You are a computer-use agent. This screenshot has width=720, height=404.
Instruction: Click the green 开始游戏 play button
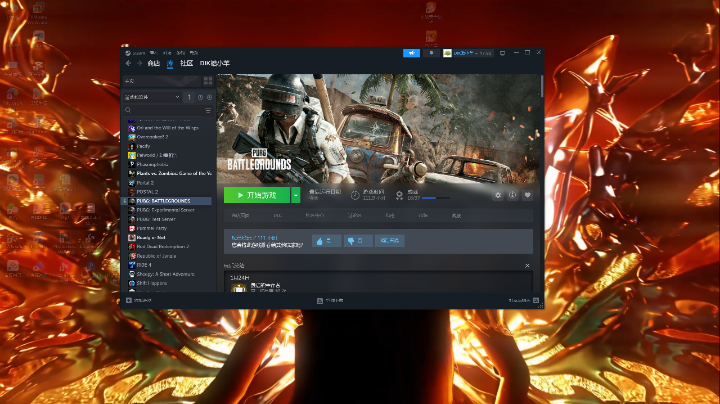coord(257,195)
